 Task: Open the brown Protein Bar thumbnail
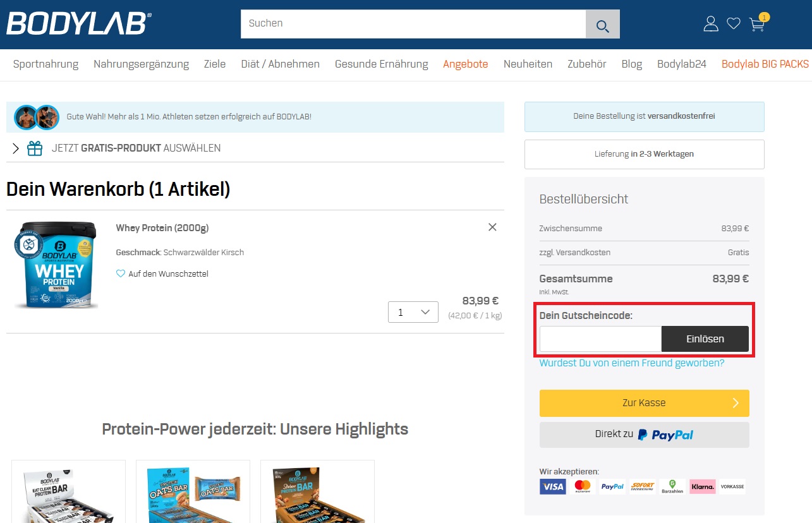(x=317, y=491)
